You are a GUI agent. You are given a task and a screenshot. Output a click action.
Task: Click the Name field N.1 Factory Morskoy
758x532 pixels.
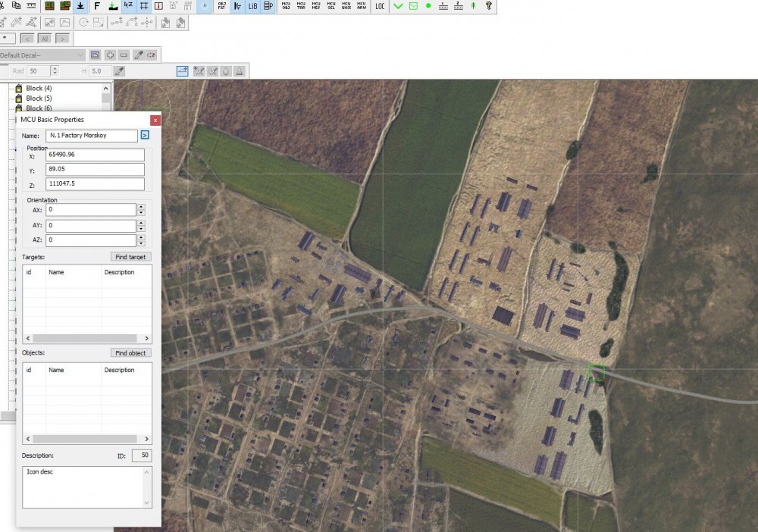(91, 135)
